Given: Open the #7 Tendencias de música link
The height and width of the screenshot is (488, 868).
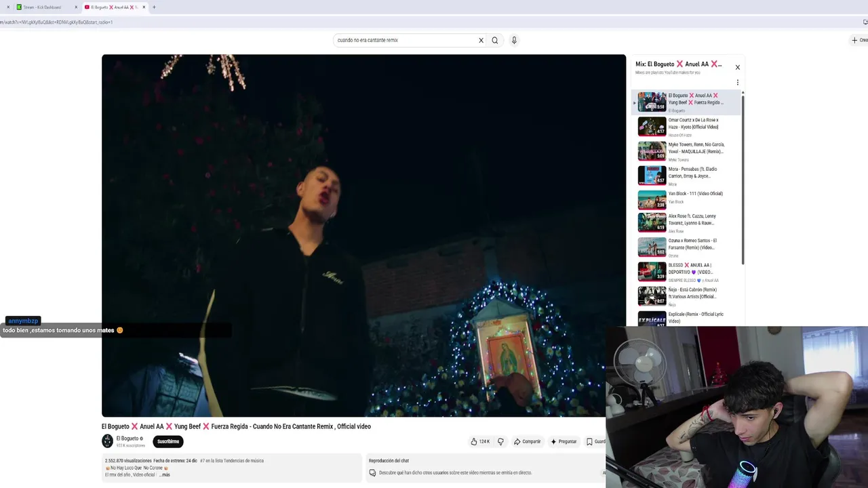Looking at the screenshot, I should pyautogui.click(x=232, y=461).
